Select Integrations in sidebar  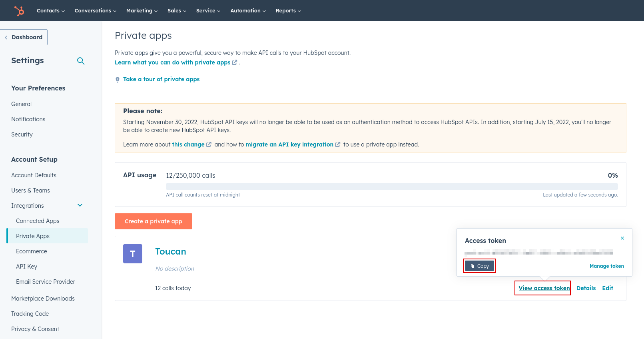28,206
